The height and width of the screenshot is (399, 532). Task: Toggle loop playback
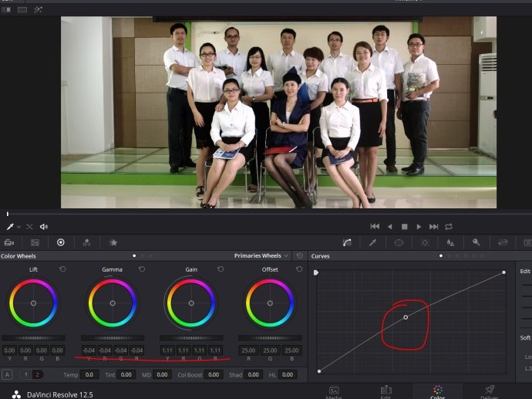tap(449, 226)
